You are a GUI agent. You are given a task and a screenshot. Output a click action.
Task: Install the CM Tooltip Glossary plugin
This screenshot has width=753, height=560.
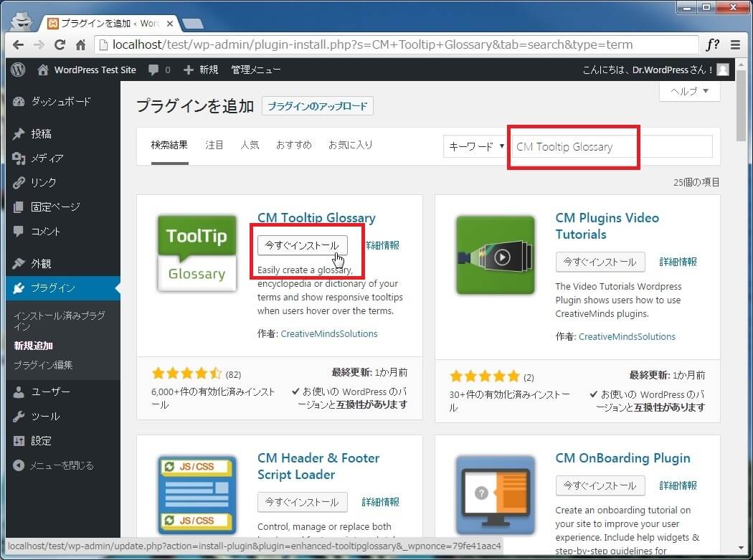pyautogui.click(x=302, y=245)
